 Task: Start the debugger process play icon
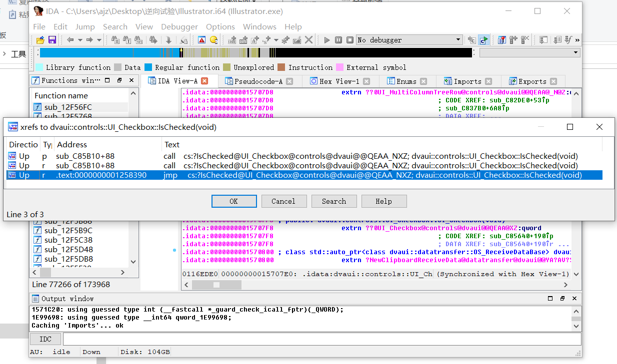326,40
